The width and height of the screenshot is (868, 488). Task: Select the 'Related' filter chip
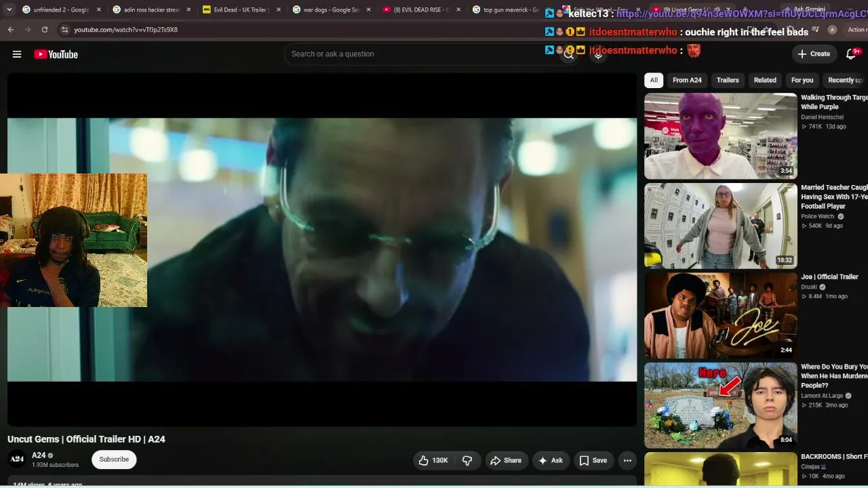[x=765, y=80]
